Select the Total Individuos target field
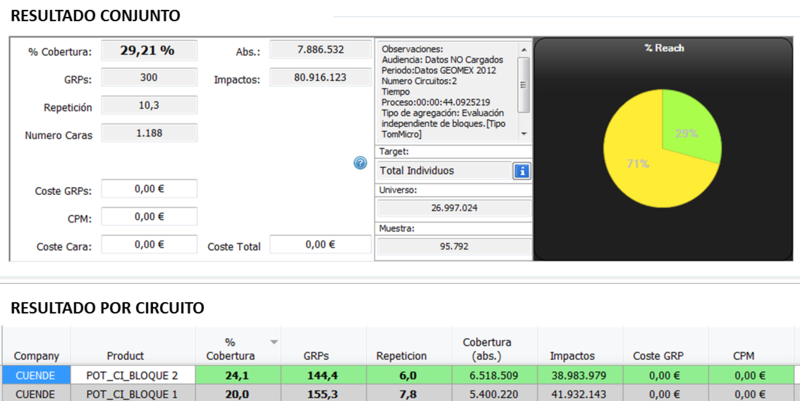Screen dimensions: 800x401 [443, 171]
